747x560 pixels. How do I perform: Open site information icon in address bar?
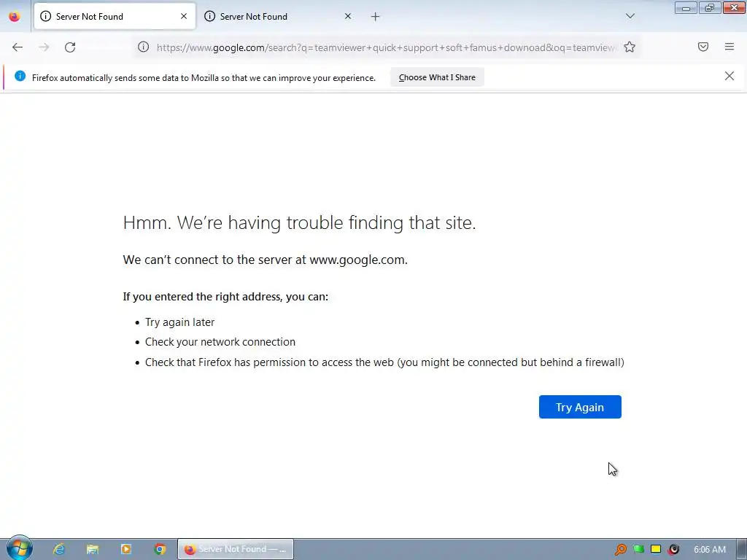(144, 47)
